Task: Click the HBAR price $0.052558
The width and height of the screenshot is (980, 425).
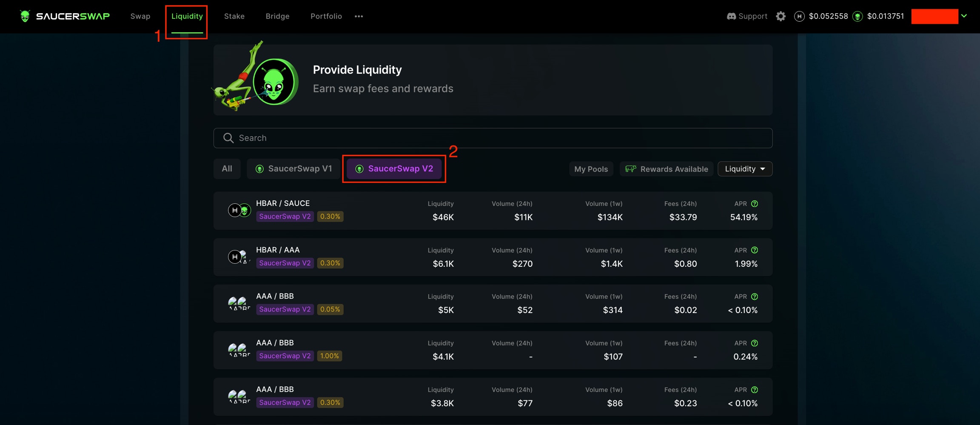Action: point(828,16)
